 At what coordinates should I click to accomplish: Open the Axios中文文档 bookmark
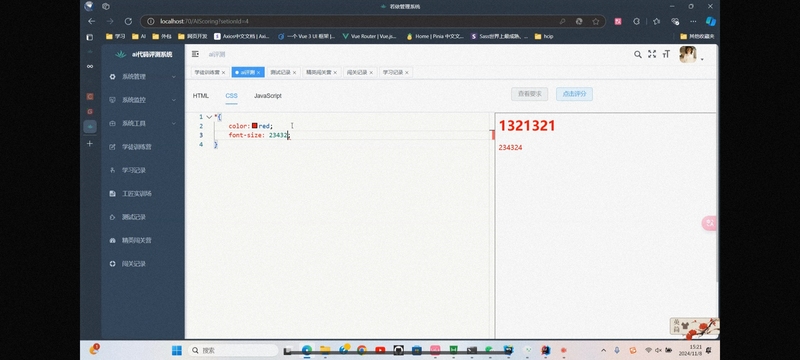pyautogui.click(x=242, y=37)
